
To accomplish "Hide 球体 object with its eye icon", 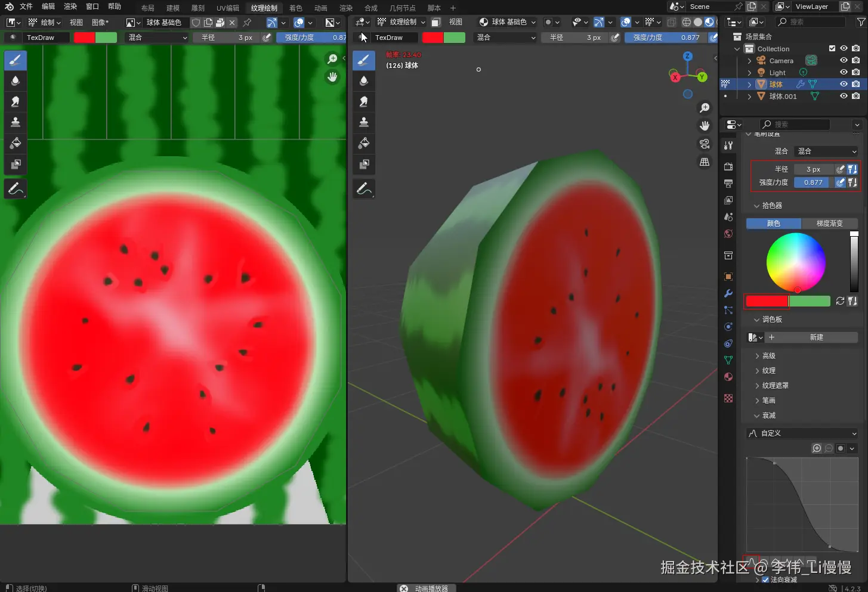I will tap(844, 84).
